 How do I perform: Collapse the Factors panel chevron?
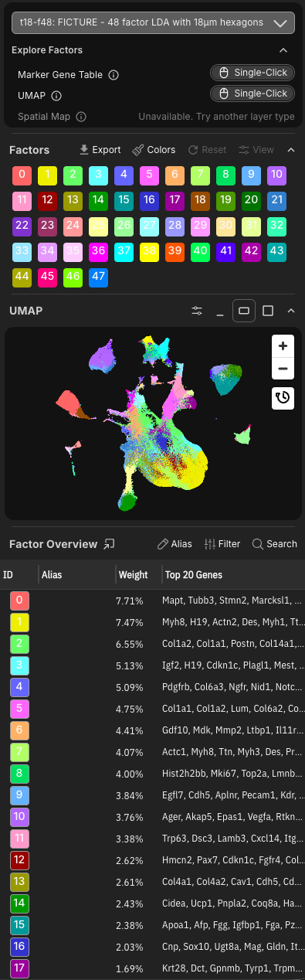point(291,150)
